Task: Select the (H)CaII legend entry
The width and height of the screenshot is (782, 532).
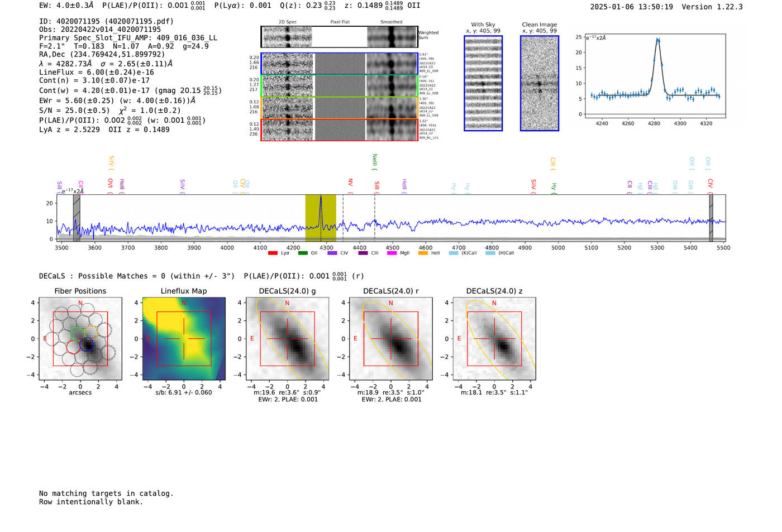Action: tap(500, 253)
